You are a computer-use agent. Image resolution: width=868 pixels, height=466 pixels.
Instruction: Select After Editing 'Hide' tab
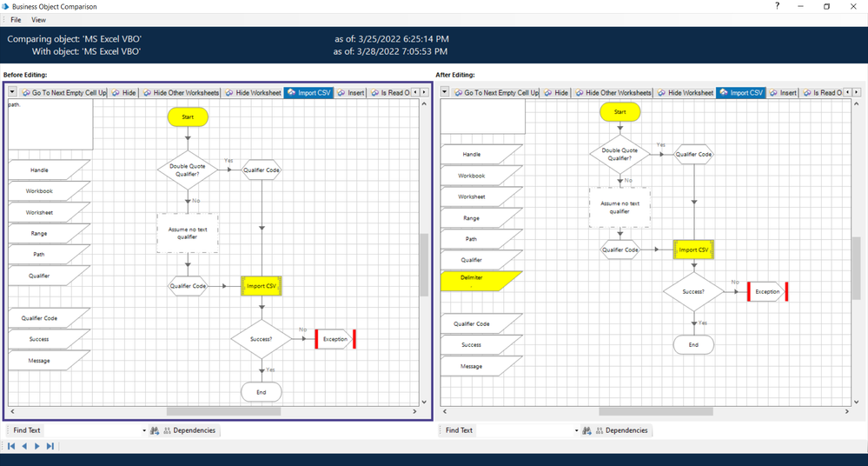[x=556, y=92]
